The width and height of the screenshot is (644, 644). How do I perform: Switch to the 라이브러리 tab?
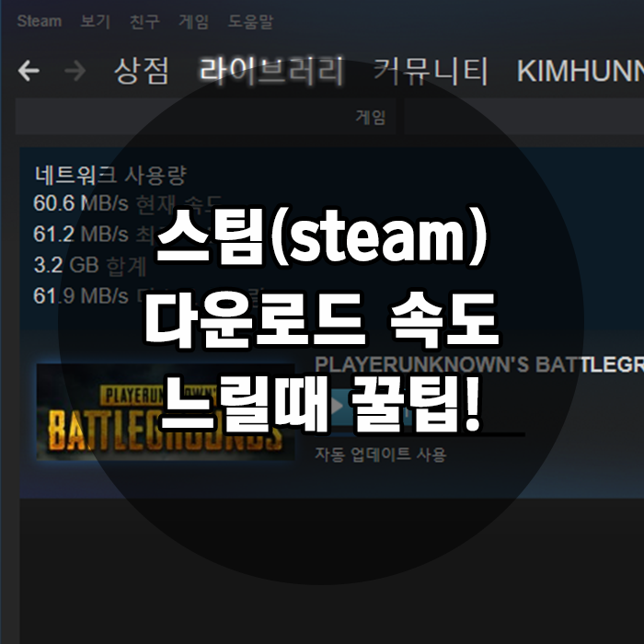coord(271,71)
